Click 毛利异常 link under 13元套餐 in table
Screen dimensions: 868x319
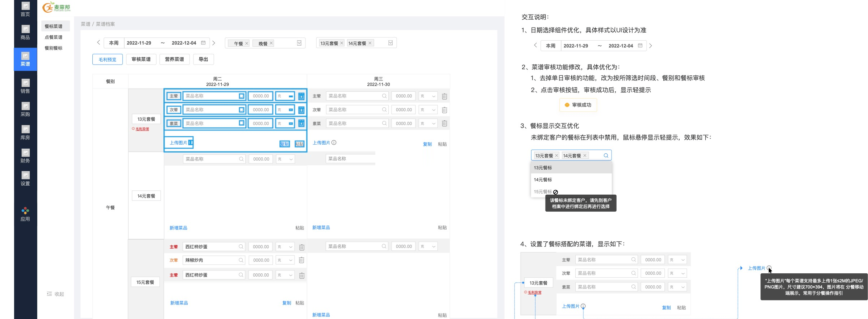coord(142,129)
